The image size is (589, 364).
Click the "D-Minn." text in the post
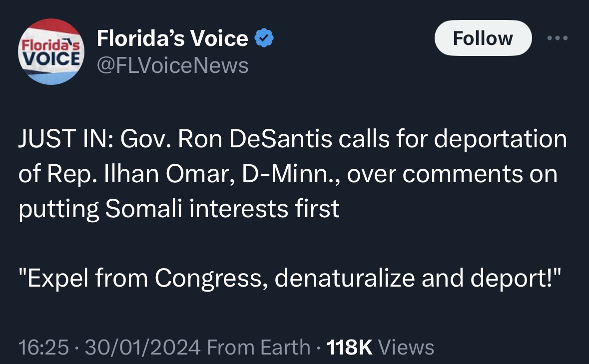click(298, 175)
